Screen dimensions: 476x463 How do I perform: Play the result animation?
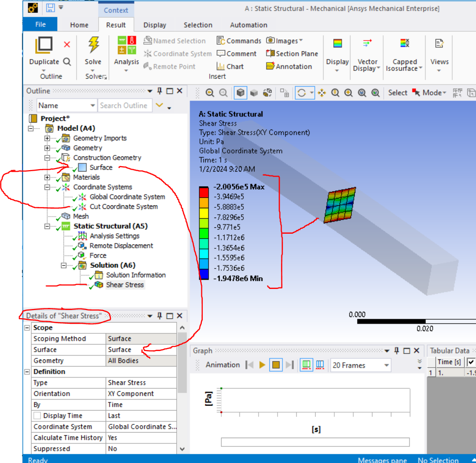pyautogui.click(x=262, y=365)
